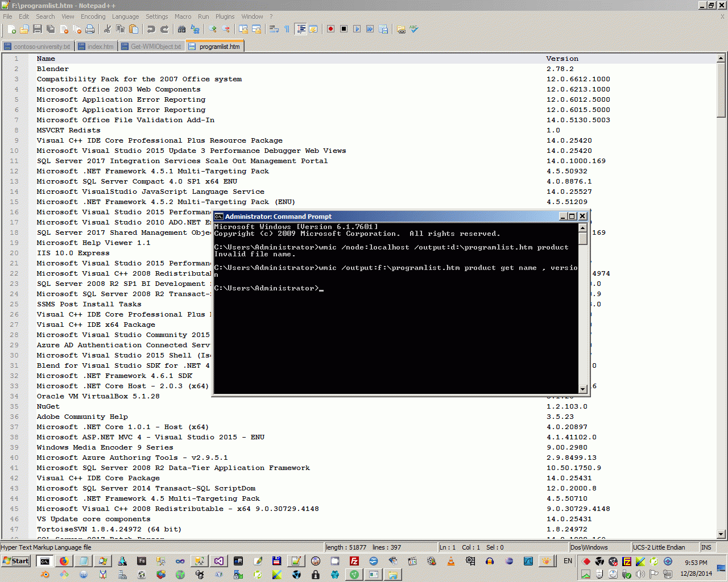Viewport: 728px width, 582px height.
Task: Undo the last edit via toolbar
Action: (151, 29)
